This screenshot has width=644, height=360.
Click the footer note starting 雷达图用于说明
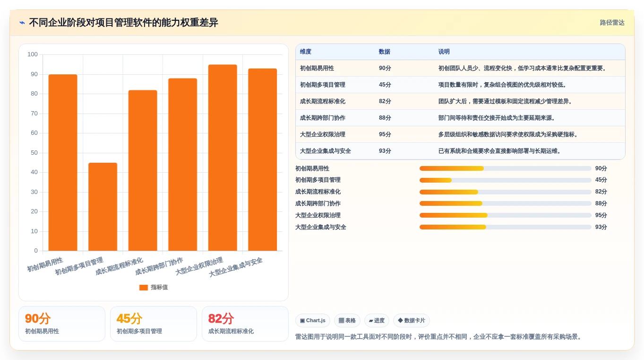coord(439,337)
